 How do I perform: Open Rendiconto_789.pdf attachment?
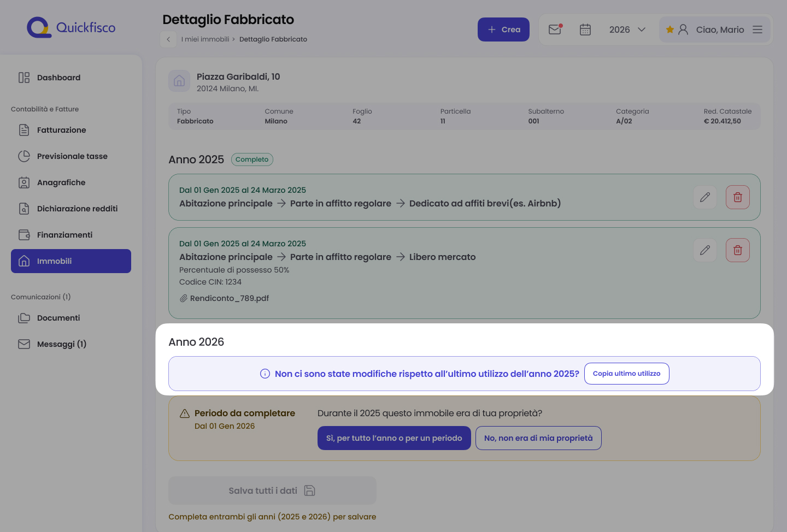coord(229,298)
